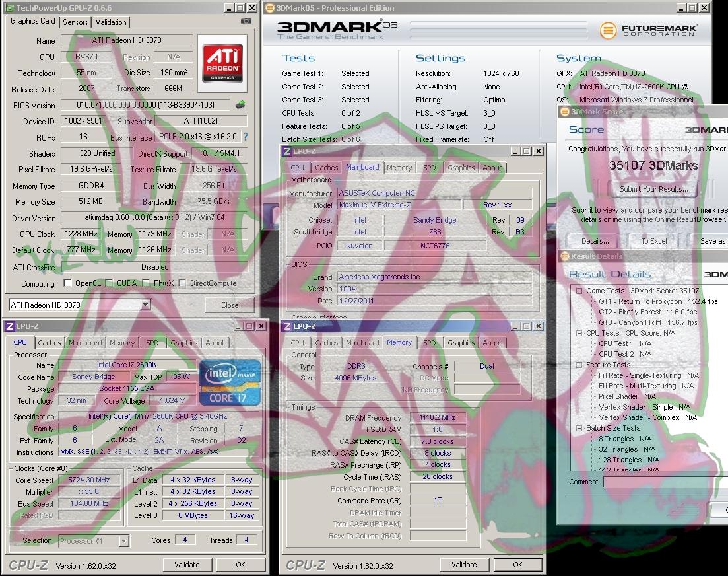Image resolution: width=728 pixels, height=576 pixels.
Task: Collapse the Game Tests tree node
Action: click(579, 291)
